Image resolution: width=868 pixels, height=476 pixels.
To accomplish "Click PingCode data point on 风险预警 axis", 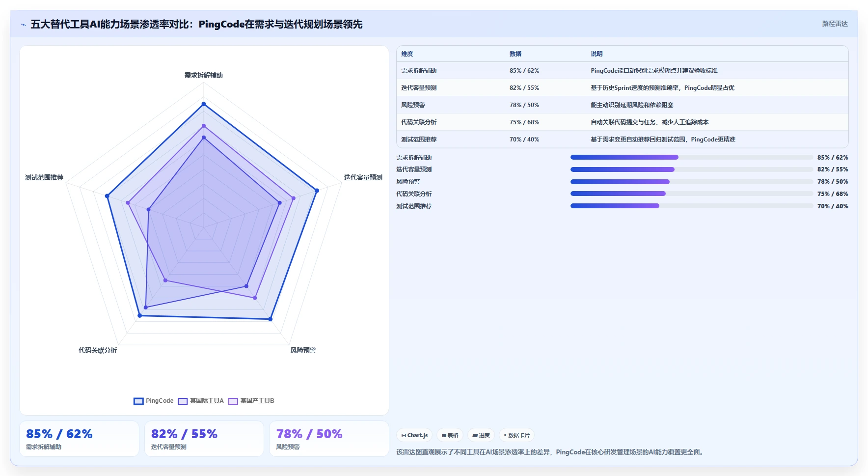I will coord(270,319).
